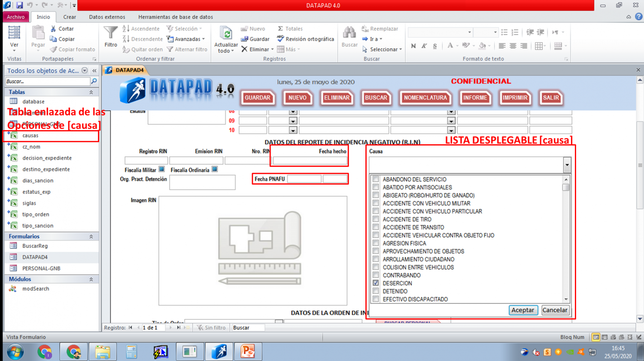Click the Buscar binoculars icon

point(349,33)
